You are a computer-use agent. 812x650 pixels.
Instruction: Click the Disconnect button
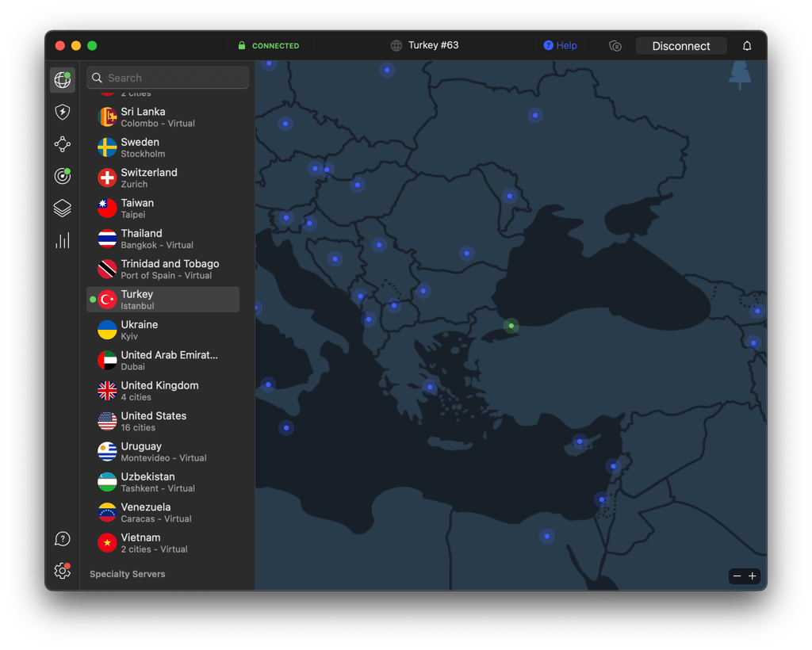coord(681,45)
